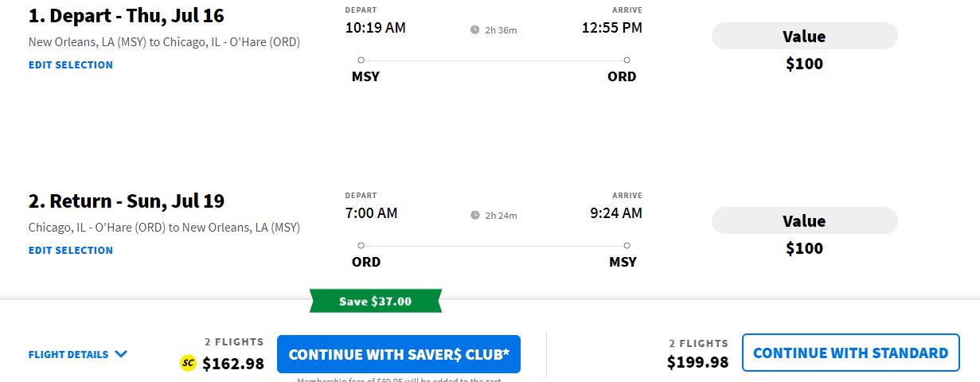Image resolution: width=980 pixels, height=382 pixels.
Task: Select the Value pill for return flight
Action: 804,221
